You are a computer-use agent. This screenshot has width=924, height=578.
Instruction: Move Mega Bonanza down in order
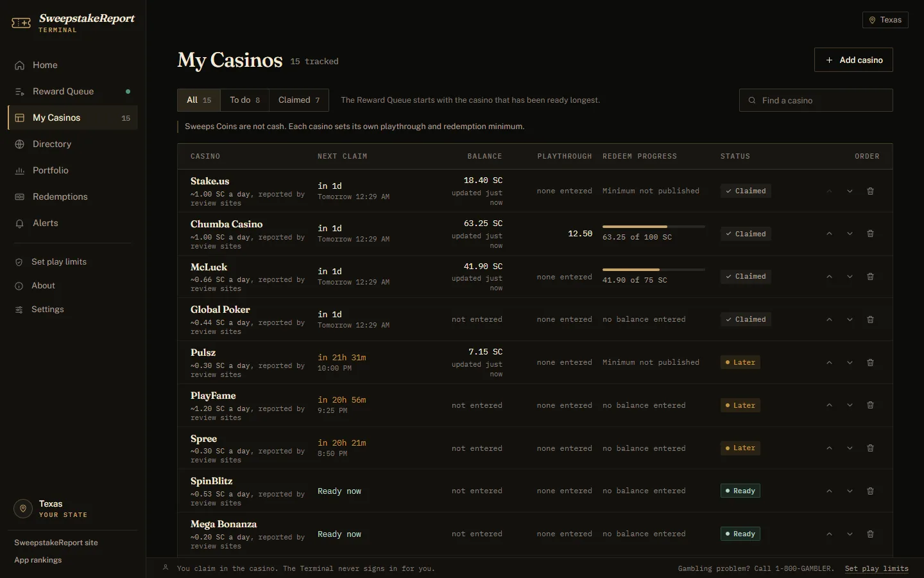tap(850, 534)
